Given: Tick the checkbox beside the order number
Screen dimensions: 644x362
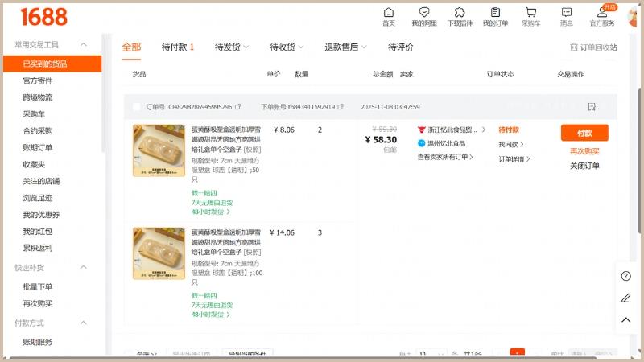Looking at the screenshot, I should click(136, 107).
